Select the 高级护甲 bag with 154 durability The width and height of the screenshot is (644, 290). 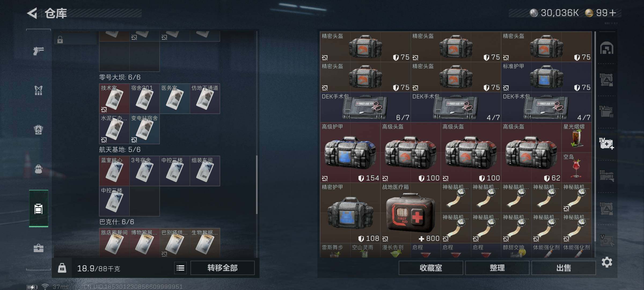pyautogui.click(x=350, y=153)
